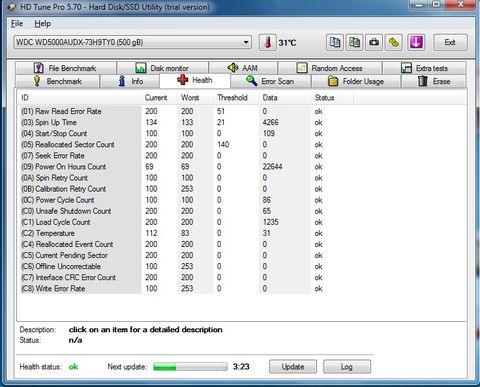
Task: Click the Threshold column header
Action: (x=236, y=98)
